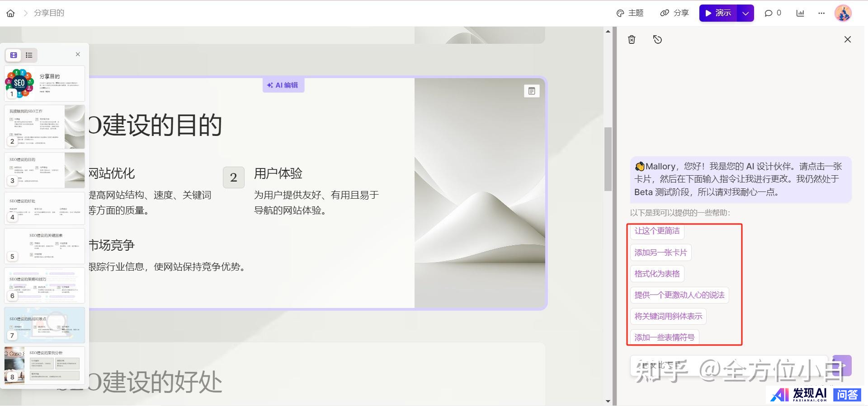This screenshot has height=406, width=868.
Task: Open the 分享 share dialog
Action: point(674,13)
